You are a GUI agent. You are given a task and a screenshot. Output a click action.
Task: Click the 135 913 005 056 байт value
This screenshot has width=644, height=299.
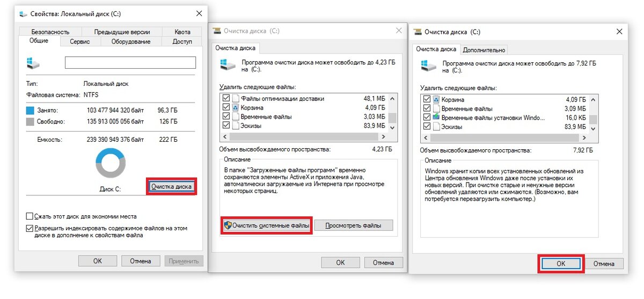(115, 121)
